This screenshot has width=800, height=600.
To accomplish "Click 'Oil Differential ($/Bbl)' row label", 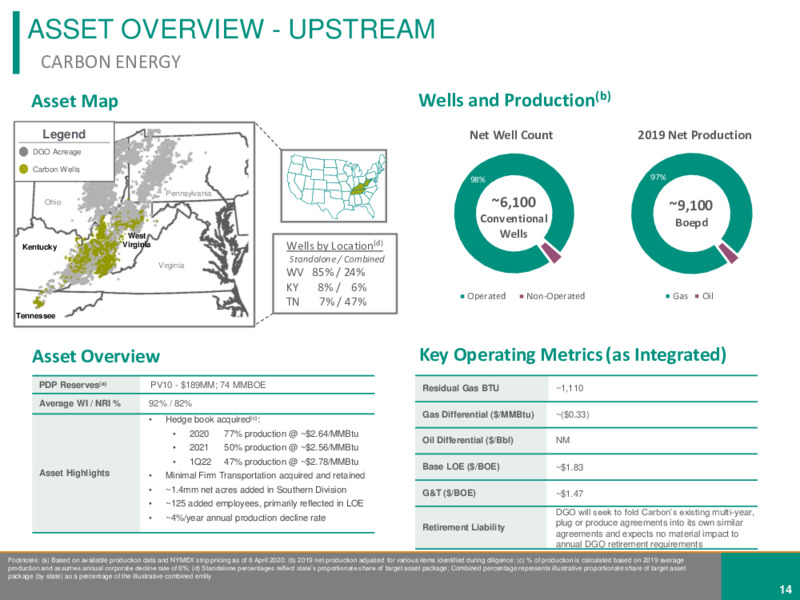I will coord(468,440).
